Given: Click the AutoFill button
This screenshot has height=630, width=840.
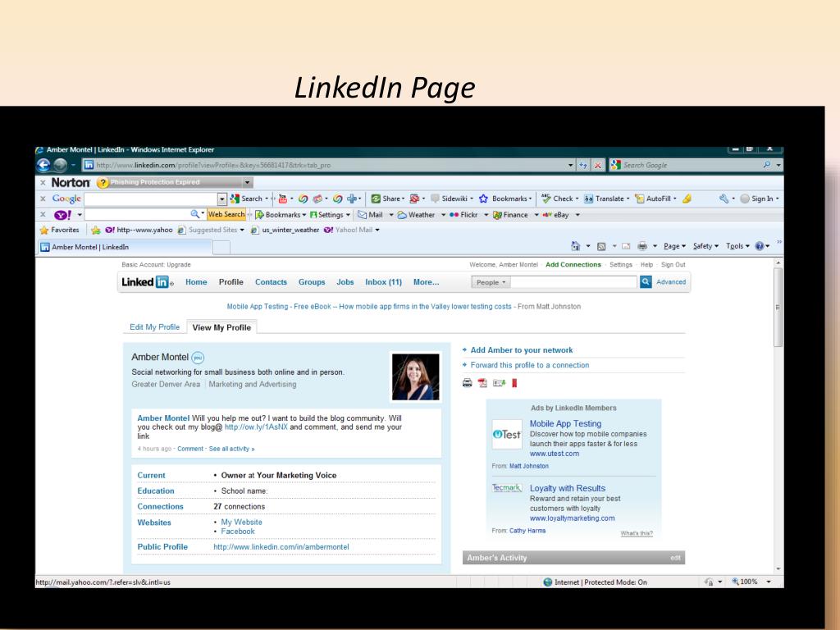Looking at the screenshot, I should click(655, 199).
